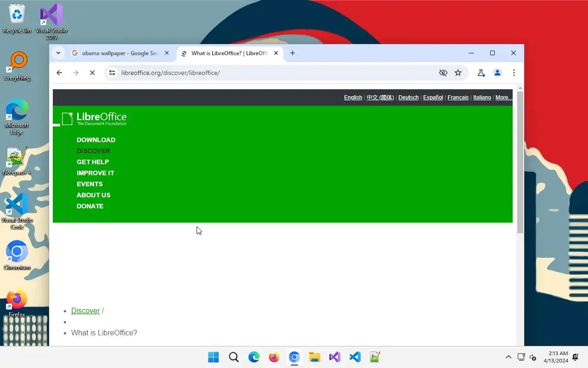588x368 pixels.
Task: Focus the address bar with libreoffice.org URL
Action: click(276, 73)
